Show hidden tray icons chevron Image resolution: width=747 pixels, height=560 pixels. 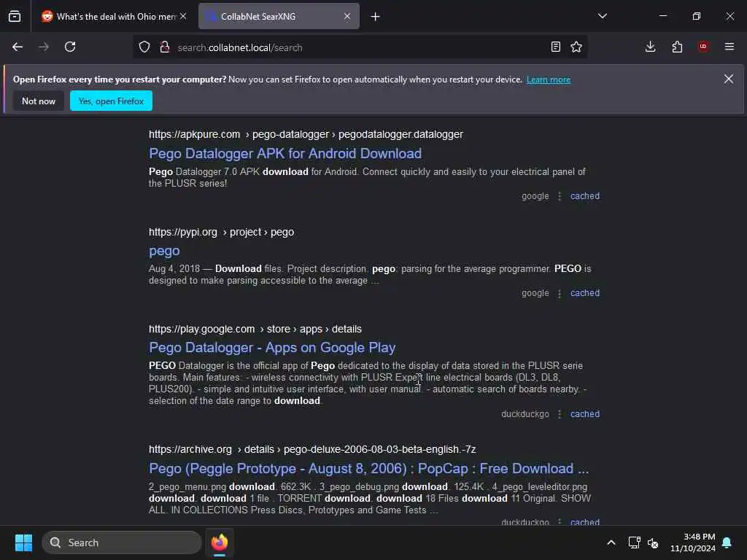pos(611,542)
